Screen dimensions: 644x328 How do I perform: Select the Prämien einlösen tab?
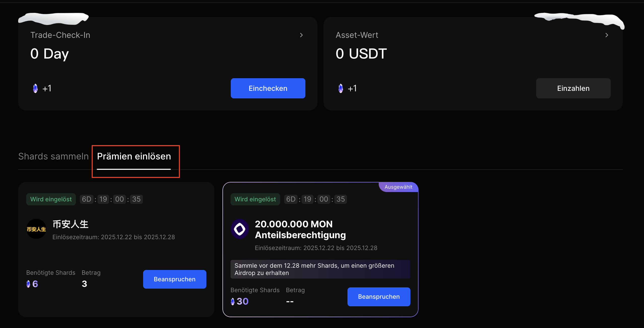point(134,156)
